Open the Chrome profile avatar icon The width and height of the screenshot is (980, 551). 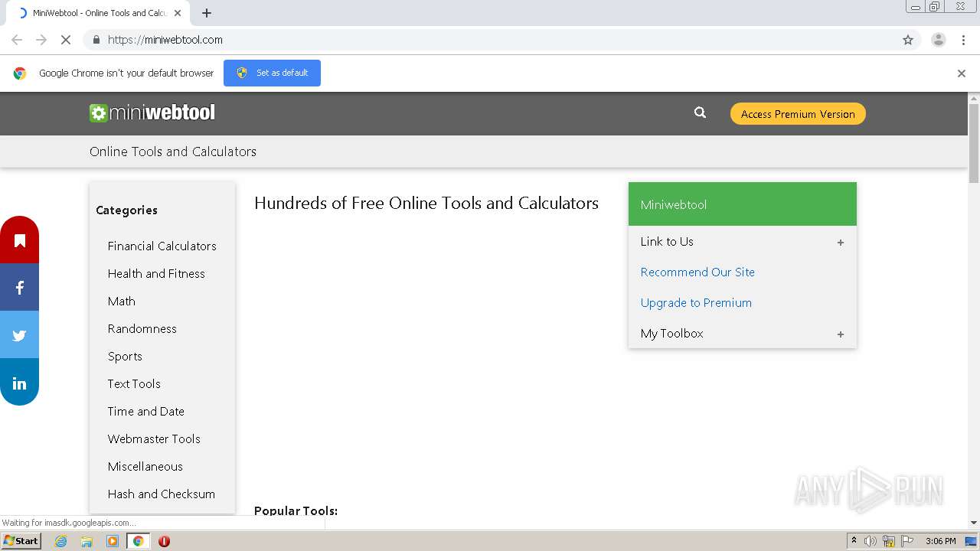938,40
